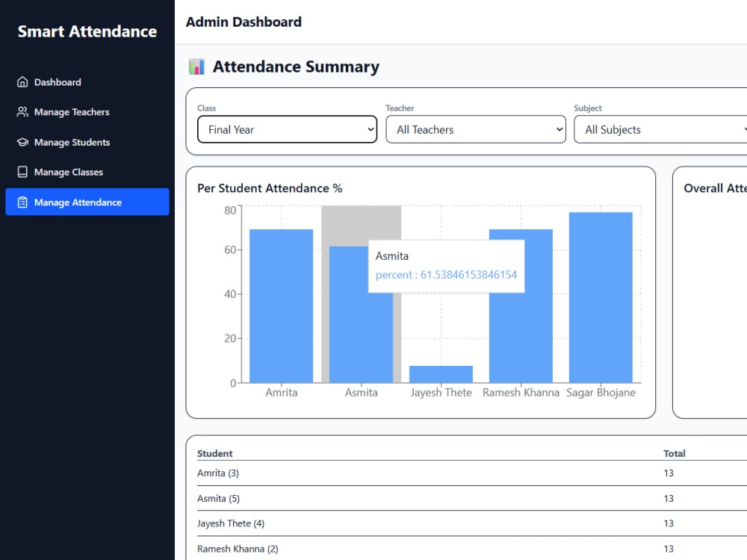Go to Manage Students
Viewport: 747px width, 560px height.
(87, 142)
